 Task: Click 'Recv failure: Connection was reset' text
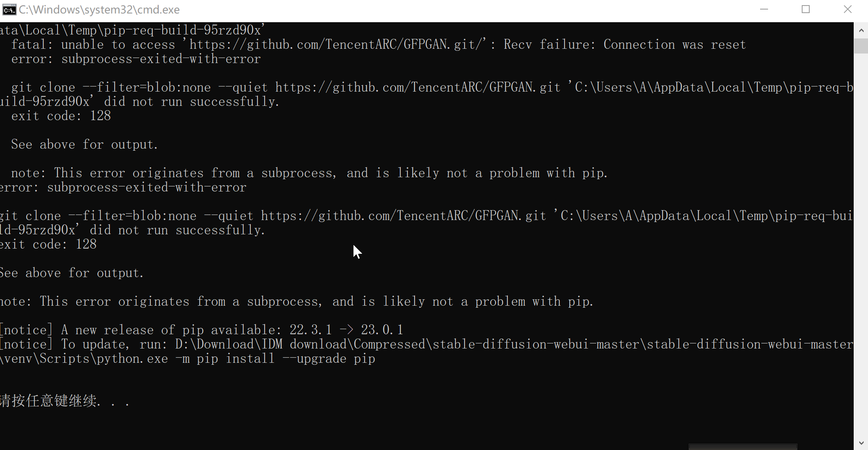625,45
